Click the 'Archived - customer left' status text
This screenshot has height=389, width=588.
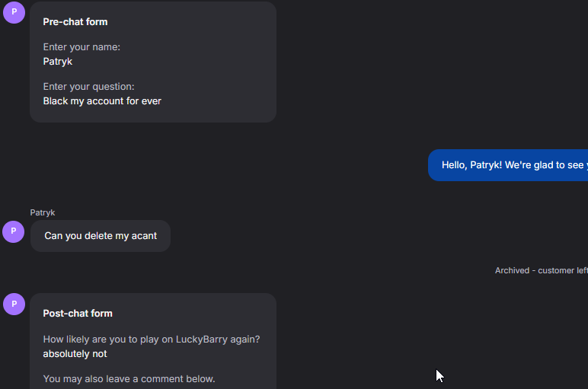pos(541,270)
